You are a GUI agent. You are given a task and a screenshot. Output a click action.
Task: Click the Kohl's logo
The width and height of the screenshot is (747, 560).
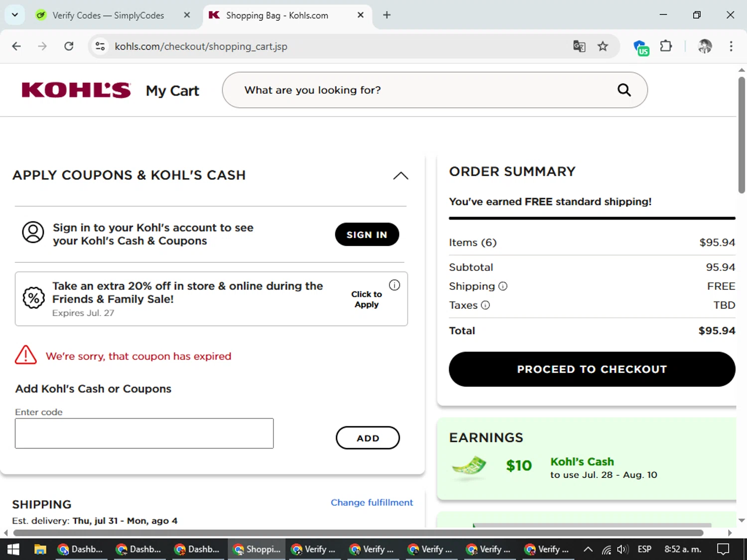tap(76, 90)
